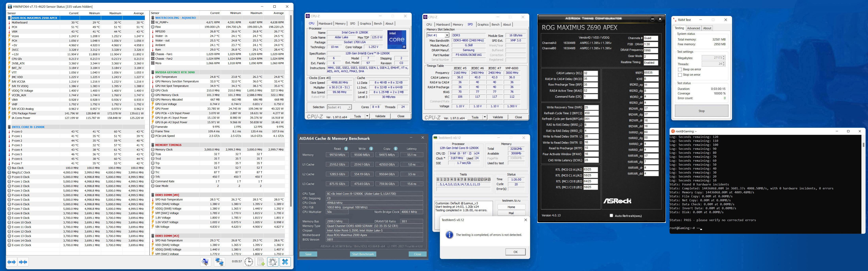Image resolution: width=868 pixels, height=271 pixels.
Task: Click HWiNFO64 title bar app icon
Action: [x=10, y=6]
